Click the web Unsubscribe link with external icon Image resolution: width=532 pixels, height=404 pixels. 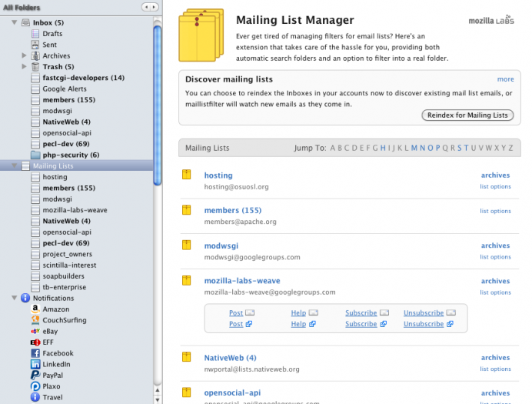(x=424, y=324)
